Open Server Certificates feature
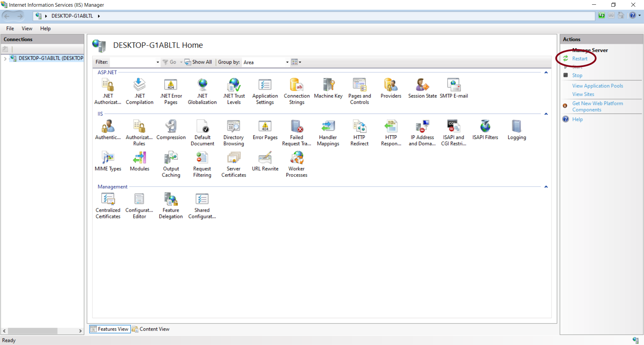This screenshot has width=644, height=345. pyautogui.click(x=233, y=164)
